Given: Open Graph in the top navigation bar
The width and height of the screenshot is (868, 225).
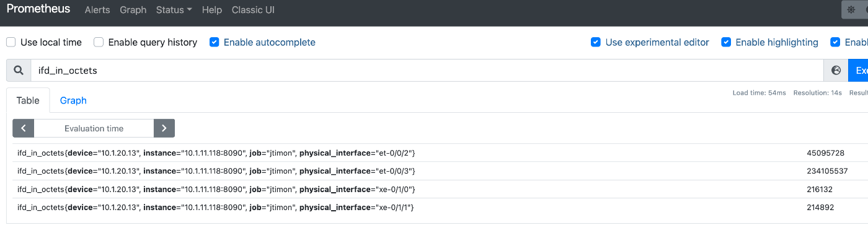Looking at the screenshot, I should [x=133, y=10].
